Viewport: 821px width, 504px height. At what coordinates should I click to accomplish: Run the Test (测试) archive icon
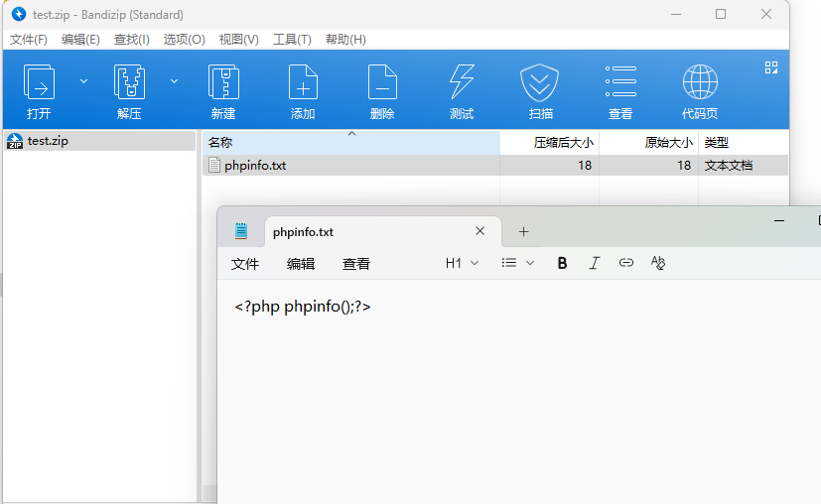click(462, 82)
